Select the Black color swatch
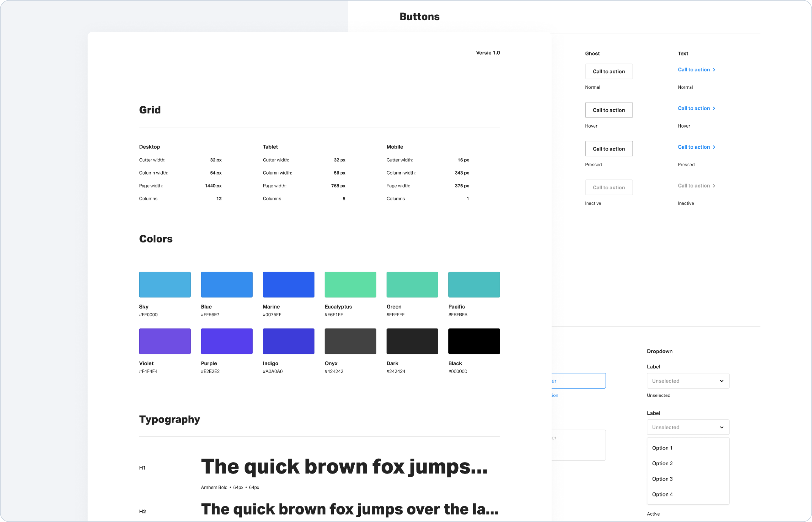The width and height of the screenshot is (812, 522). (x=474, y=341)
